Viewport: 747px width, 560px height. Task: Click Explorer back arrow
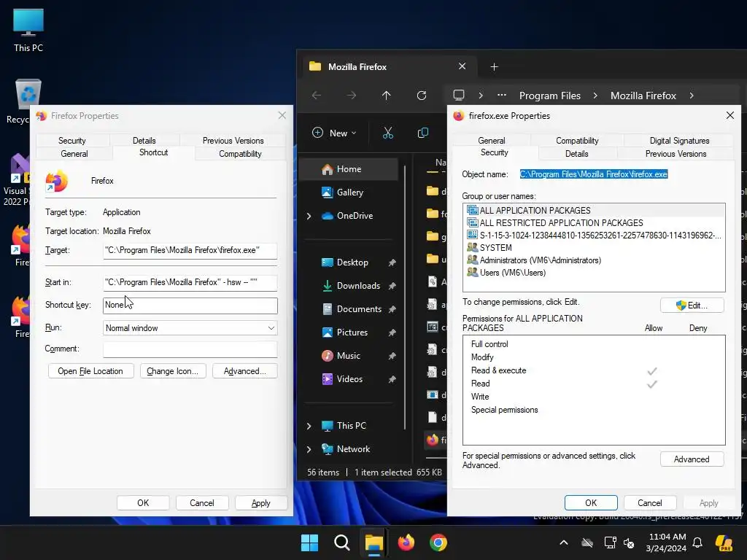click(x=317, y=96)
